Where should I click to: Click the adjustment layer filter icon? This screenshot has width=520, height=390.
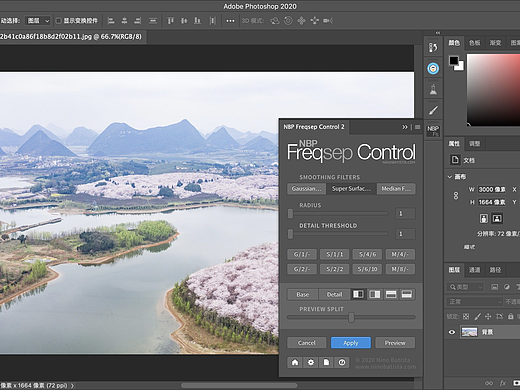click(507, 287)
